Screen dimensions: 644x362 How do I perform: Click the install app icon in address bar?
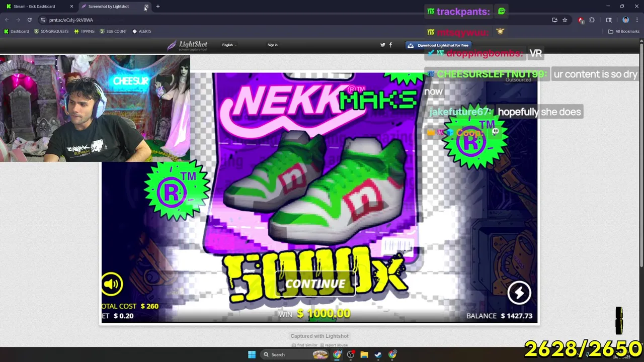coord(554,20)
